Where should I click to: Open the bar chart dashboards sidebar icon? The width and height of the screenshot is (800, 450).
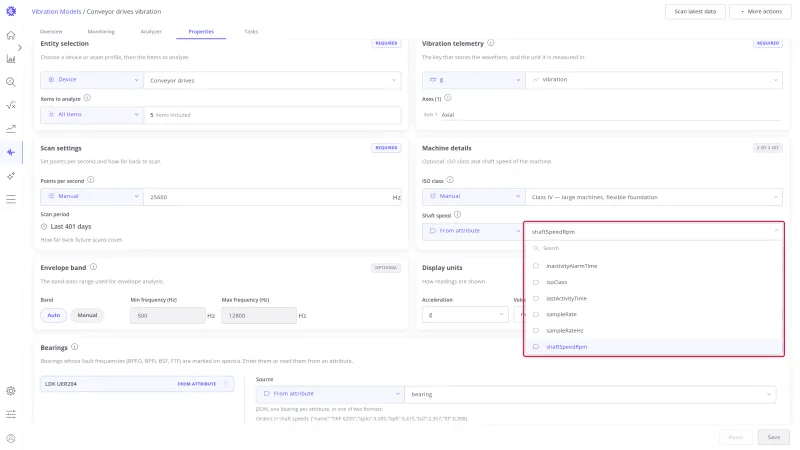coord(11,59)
